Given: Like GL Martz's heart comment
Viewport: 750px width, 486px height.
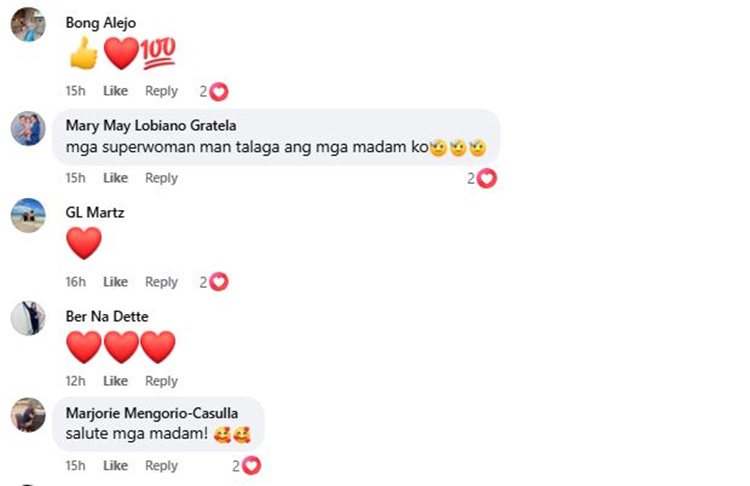Looking at the screenshot, I should point(115,282).
